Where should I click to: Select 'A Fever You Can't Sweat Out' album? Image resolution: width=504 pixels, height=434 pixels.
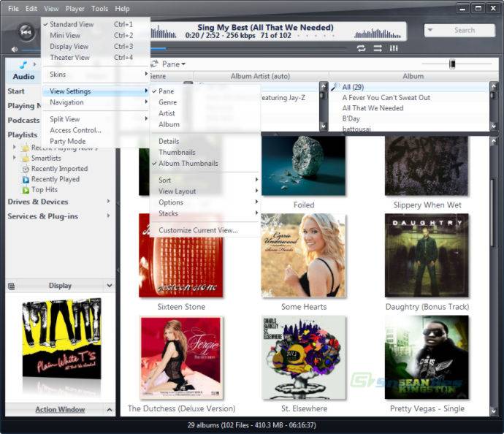[386, 98]
